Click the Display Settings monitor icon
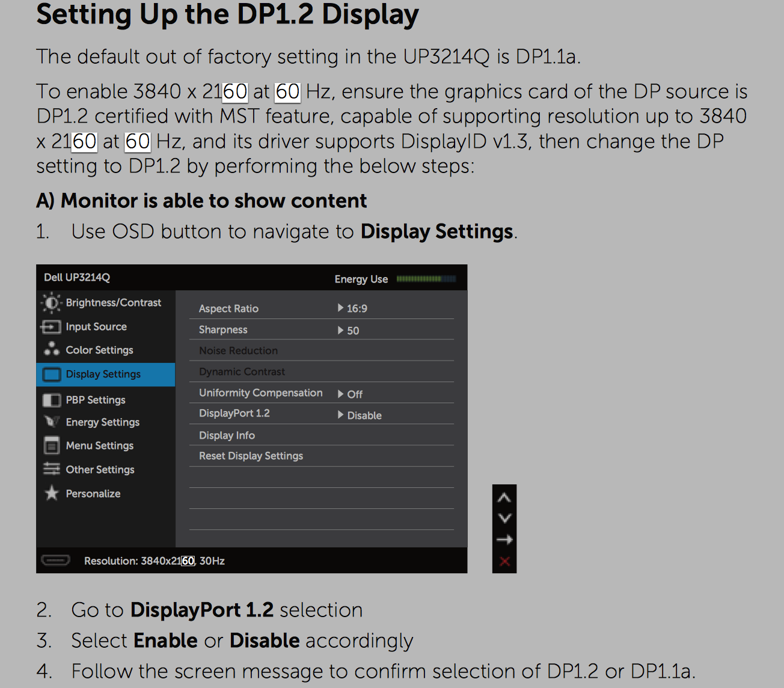 (x=52, y=374)
